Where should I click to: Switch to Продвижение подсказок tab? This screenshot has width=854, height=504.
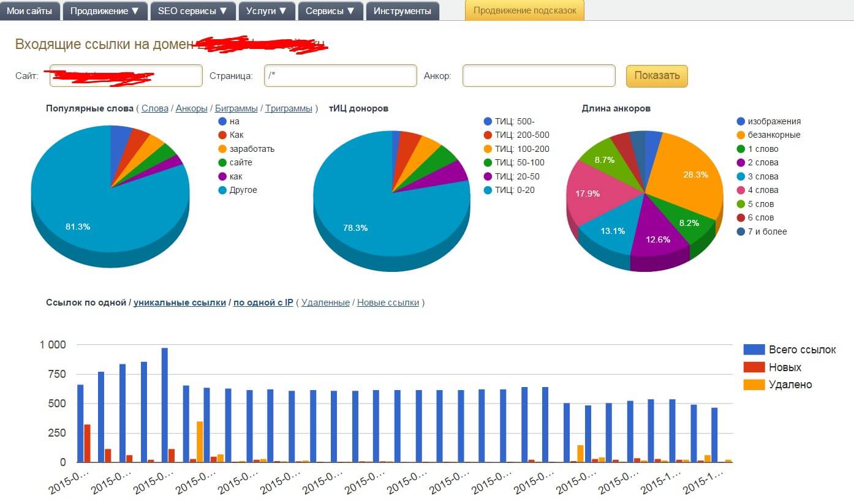pyautogui.click(x=524, y=10)
